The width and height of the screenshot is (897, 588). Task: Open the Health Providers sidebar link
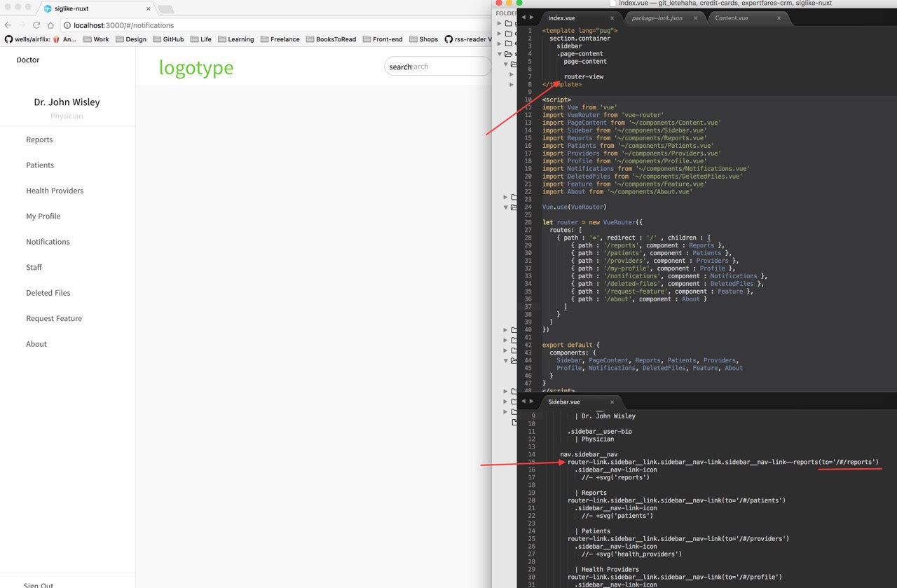55,191
